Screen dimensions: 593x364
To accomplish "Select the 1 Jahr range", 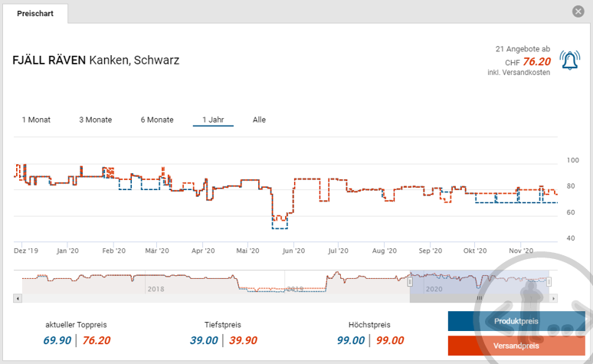I will [213, 120].
